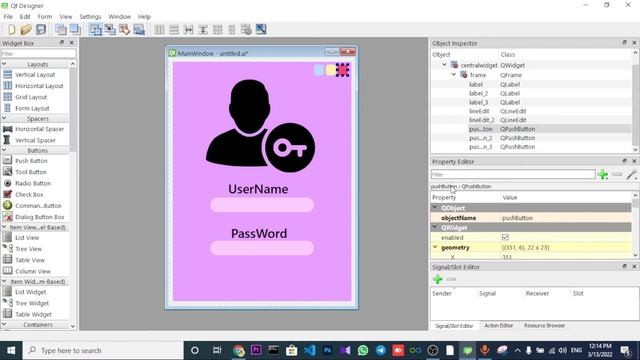640x360 pixels.
Task: Collapse the Item Widgets category in Widget Box
Action: (4, 281)
